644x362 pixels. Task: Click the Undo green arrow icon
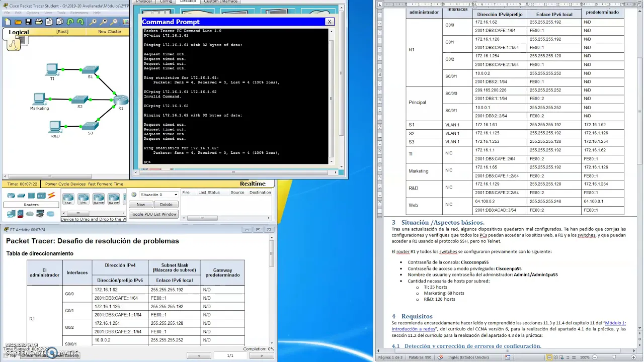coord(70,22)
